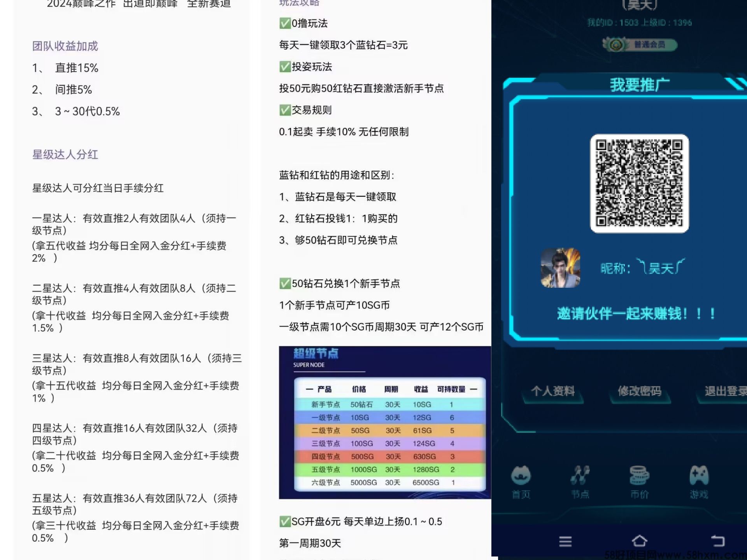Click the 昊天 user avatar picture
This screenshot has width=747, height=560.
(x=561, y=268)
